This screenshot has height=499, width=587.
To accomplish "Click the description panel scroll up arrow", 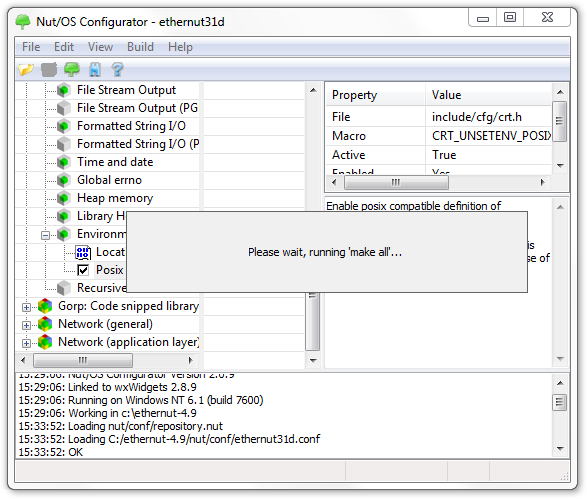I will click(560, 207).
